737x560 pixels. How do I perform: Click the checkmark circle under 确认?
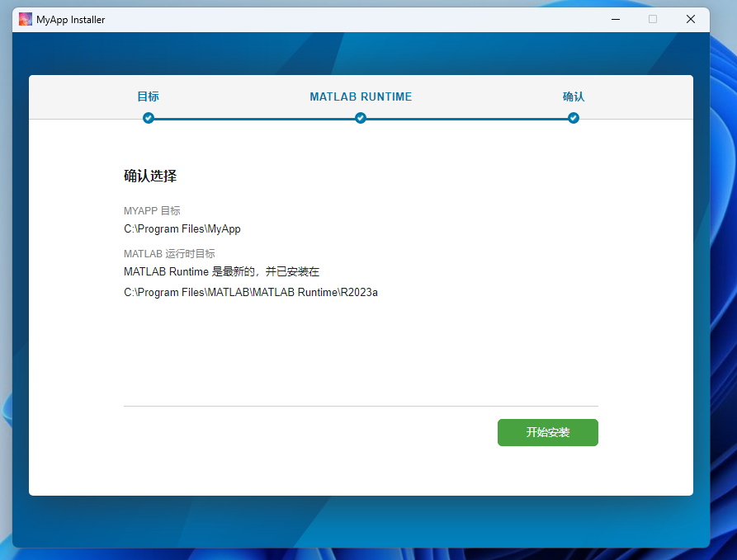[x=574, y=118]
